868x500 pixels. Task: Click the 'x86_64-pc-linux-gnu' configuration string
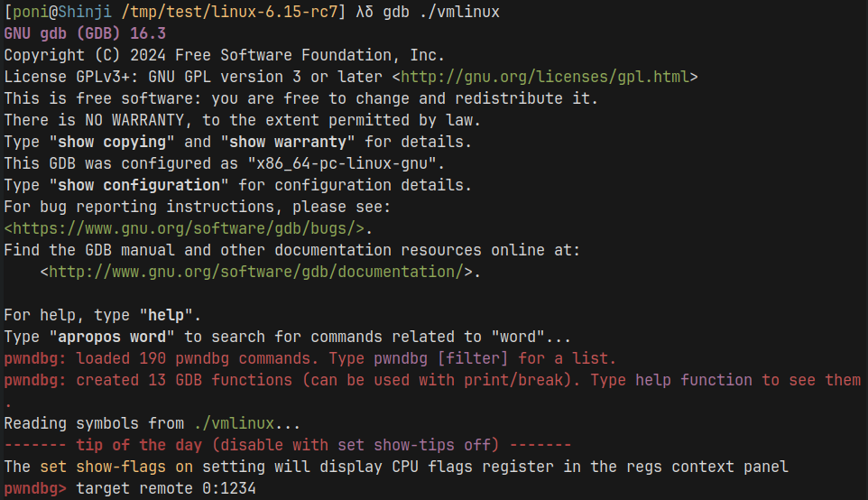pyautogui.click(x=342, y=163)
